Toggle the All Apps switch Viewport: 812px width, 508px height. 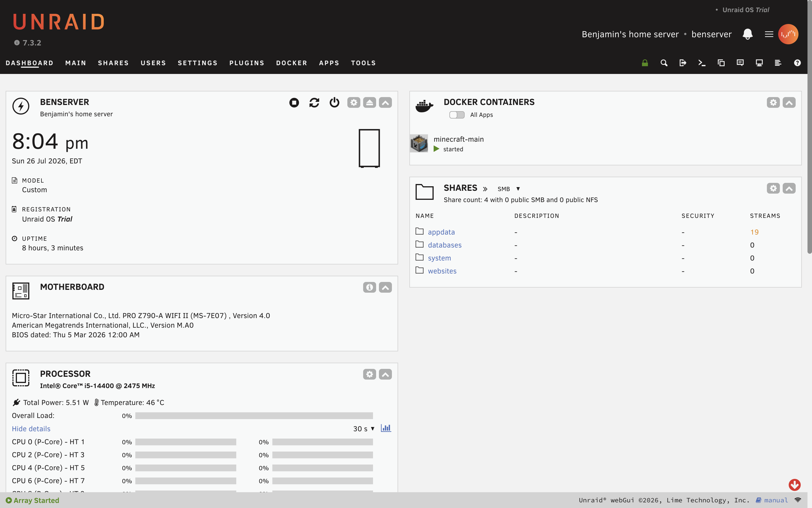point(457,115)
